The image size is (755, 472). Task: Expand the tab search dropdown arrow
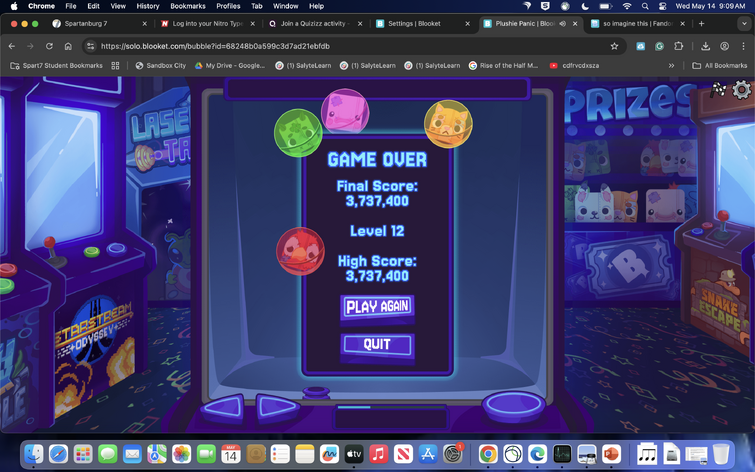(742, 24)
